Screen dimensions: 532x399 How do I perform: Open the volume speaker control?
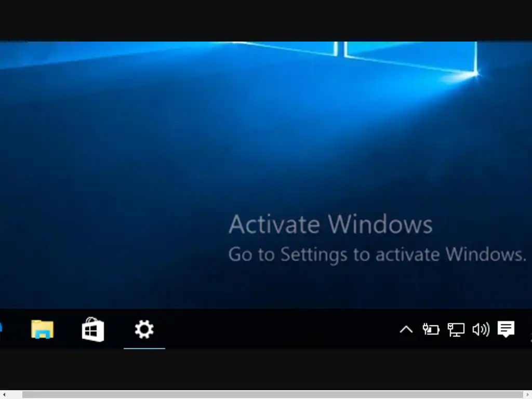(x=481, y=329)
